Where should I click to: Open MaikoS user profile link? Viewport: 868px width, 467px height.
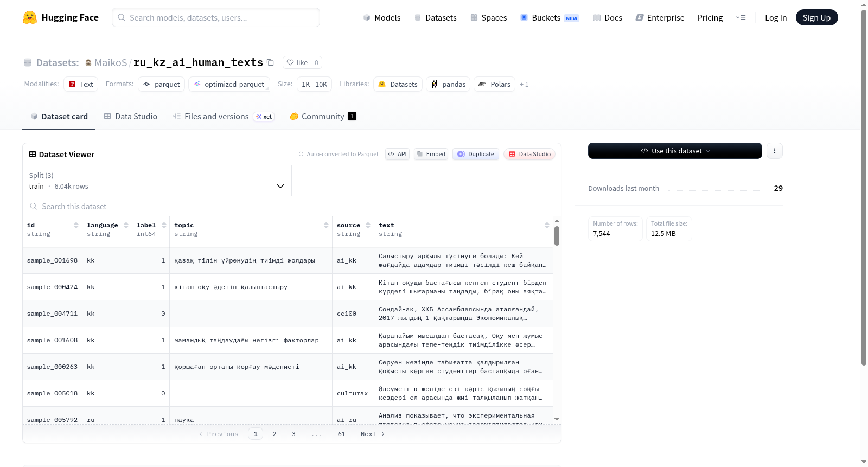tap(111, 62)
